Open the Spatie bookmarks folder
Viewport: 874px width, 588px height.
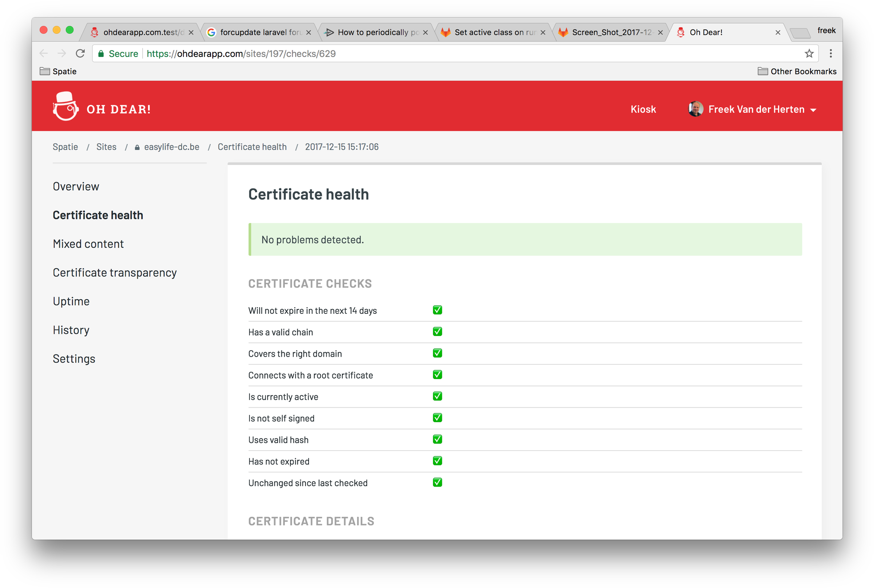pos(58,71)
